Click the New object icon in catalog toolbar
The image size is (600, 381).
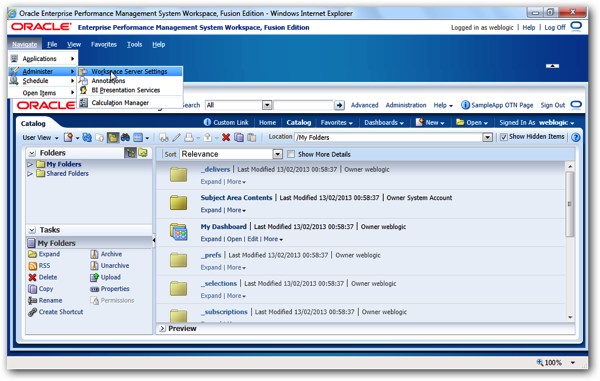[68, 137]
